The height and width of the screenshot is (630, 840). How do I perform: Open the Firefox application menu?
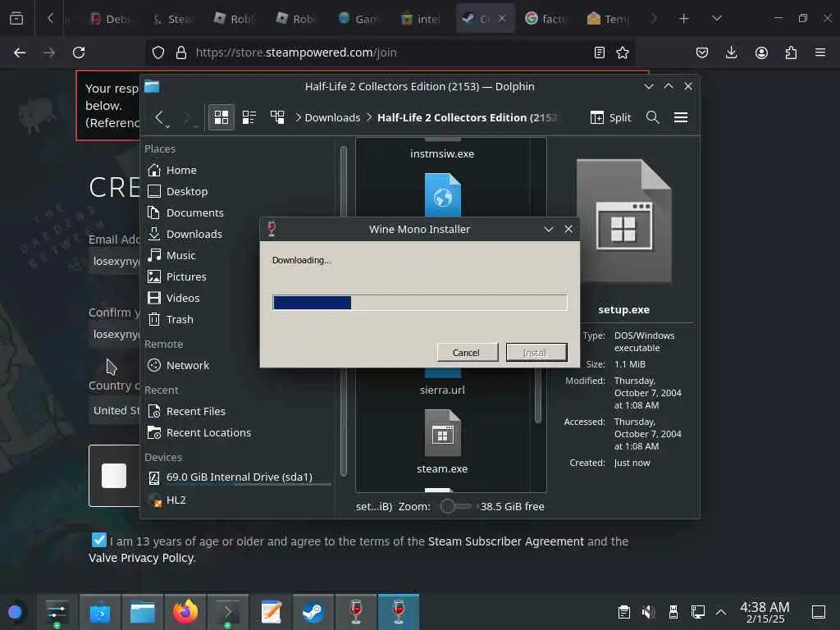(820, 52)
